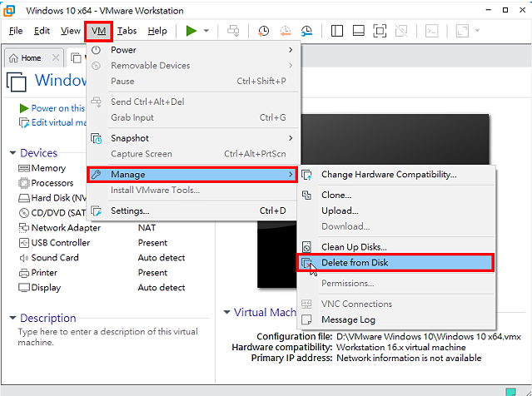This screenshot has height=396, width=532.
Task: Click the VM menu
Action: click(x=98, y=31)
